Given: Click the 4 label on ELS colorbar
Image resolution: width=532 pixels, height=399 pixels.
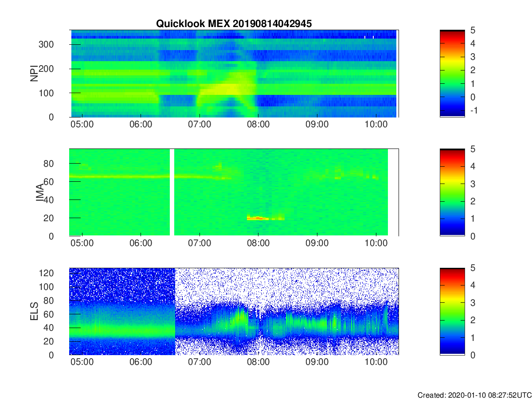Looking at the screenshot, I should pyautogui.click(x=473, y=285).
